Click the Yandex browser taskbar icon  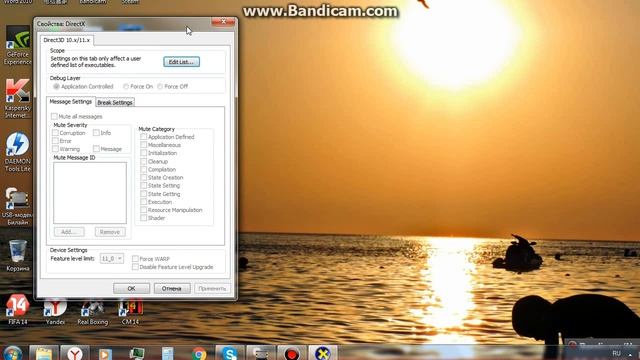(75, 353)
